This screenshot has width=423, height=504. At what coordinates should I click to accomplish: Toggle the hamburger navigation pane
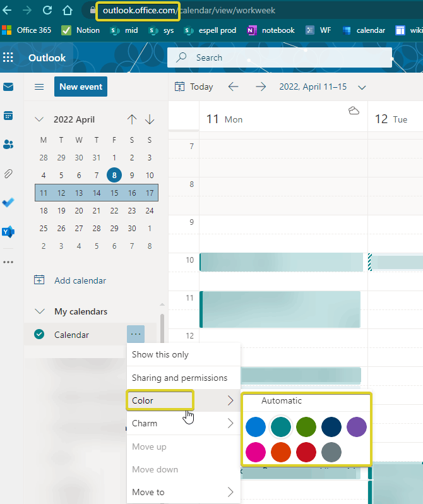[x=39, y=87]
